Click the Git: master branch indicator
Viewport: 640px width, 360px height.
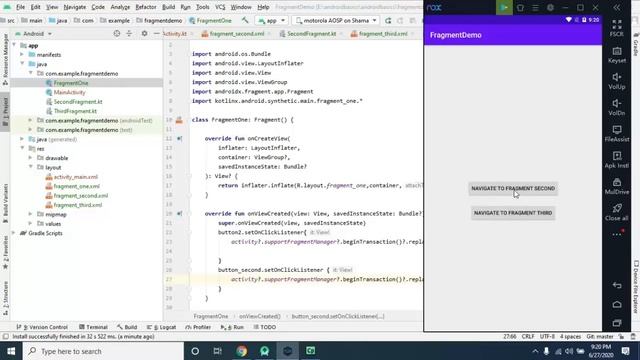[600, 337]
